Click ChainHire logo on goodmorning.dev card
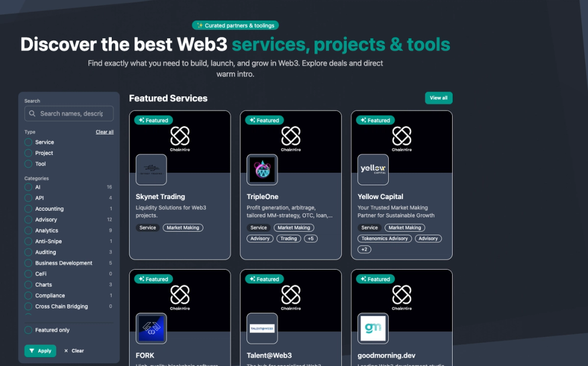 pyautogui.click(x=402, y=297)
